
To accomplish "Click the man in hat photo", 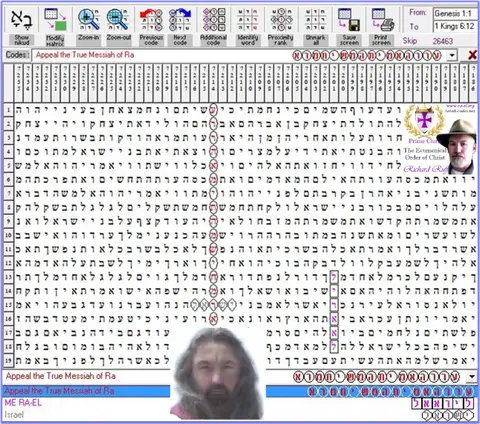I will point(456,147).
